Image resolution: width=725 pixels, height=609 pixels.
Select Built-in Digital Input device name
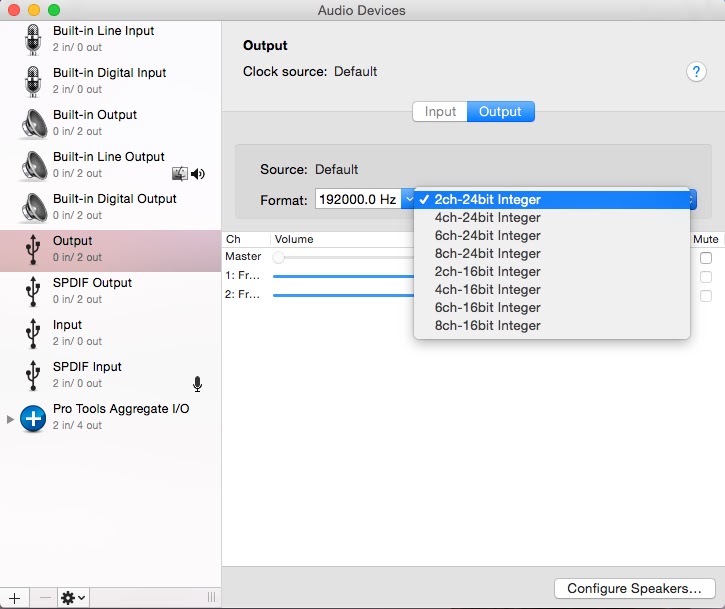110,73
